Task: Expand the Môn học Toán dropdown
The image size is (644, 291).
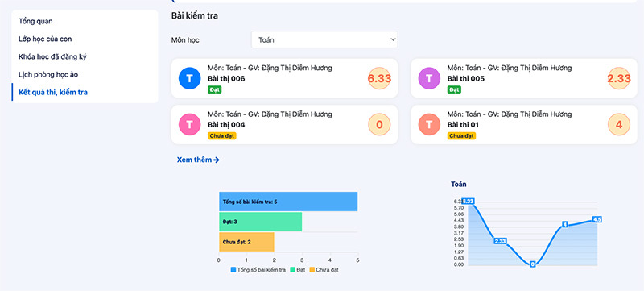Action: point(324,39)
